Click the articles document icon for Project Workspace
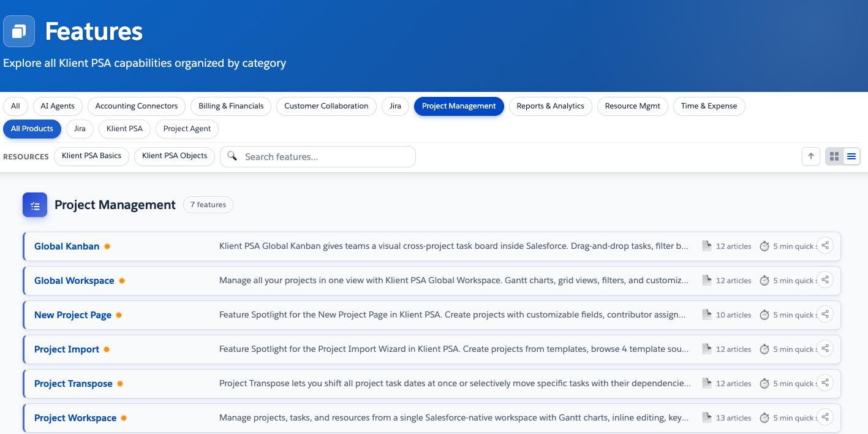868x434 pixels. pos(707,417)
